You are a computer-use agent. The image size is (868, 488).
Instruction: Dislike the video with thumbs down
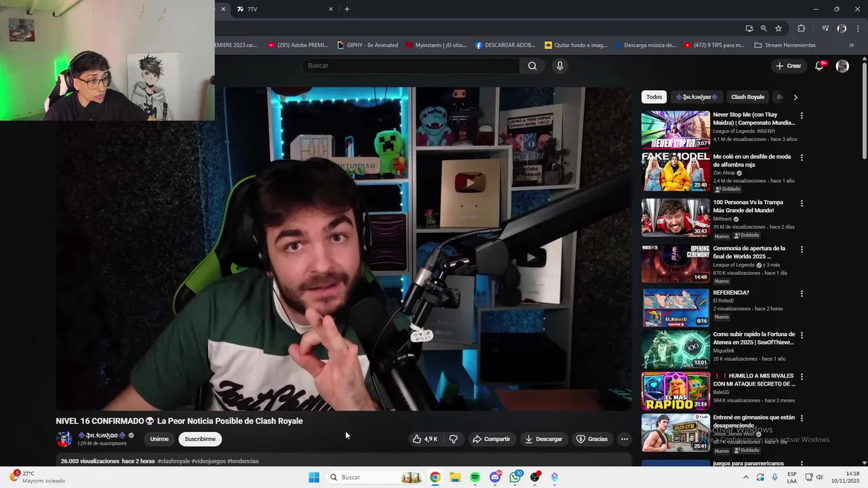454,439
